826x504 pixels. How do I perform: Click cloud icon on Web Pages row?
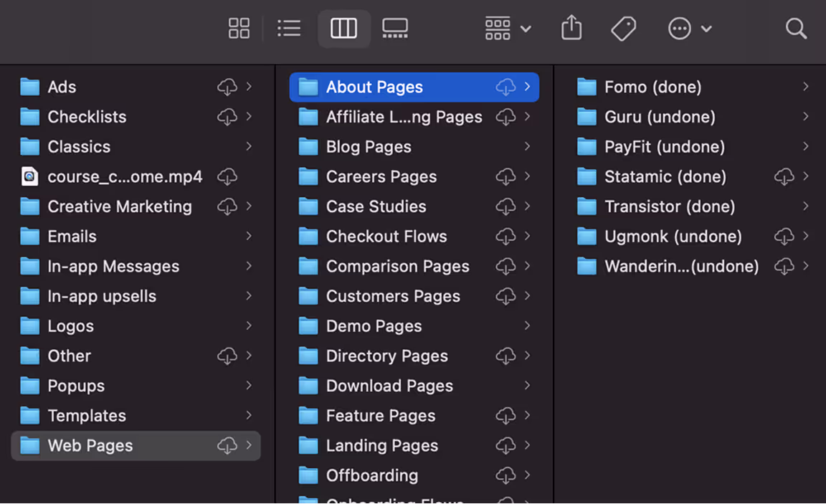tap(227, 445)
